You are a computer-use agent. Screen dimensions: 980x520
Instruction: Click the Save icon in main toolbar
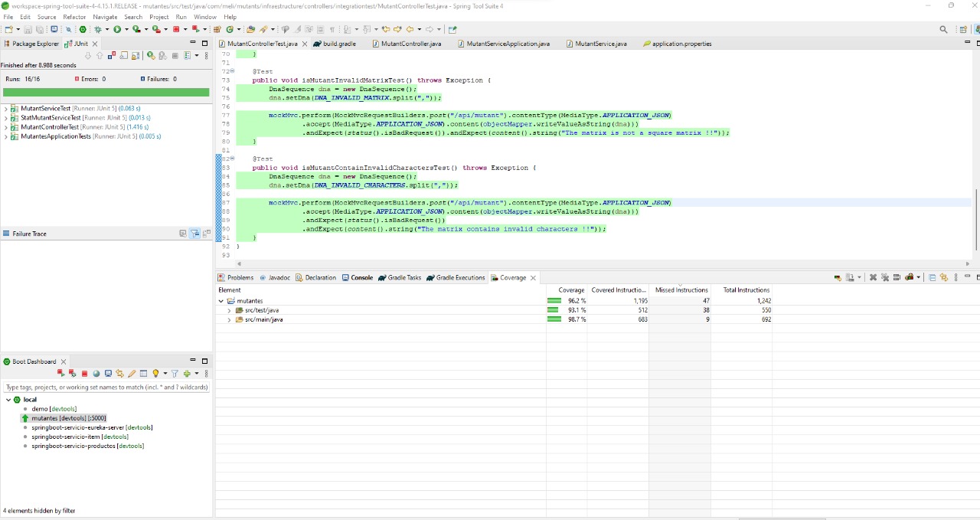28,29
